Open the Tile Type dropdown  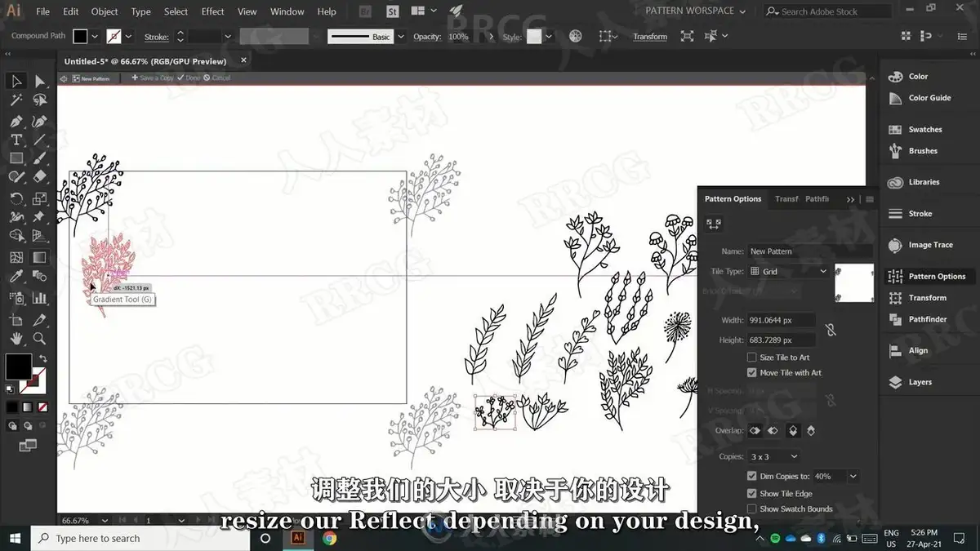pos(788,271)
